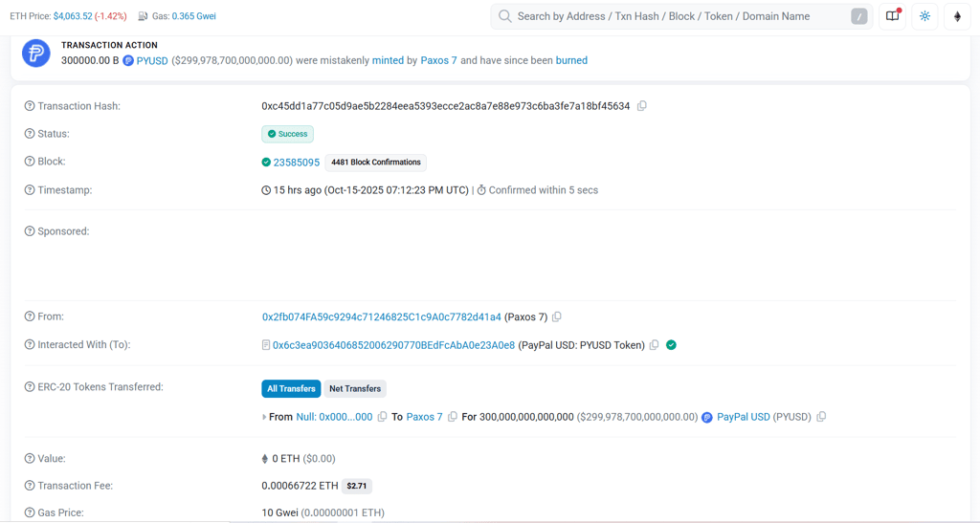
Task: Click help icon beside From label
Action: 30,316
